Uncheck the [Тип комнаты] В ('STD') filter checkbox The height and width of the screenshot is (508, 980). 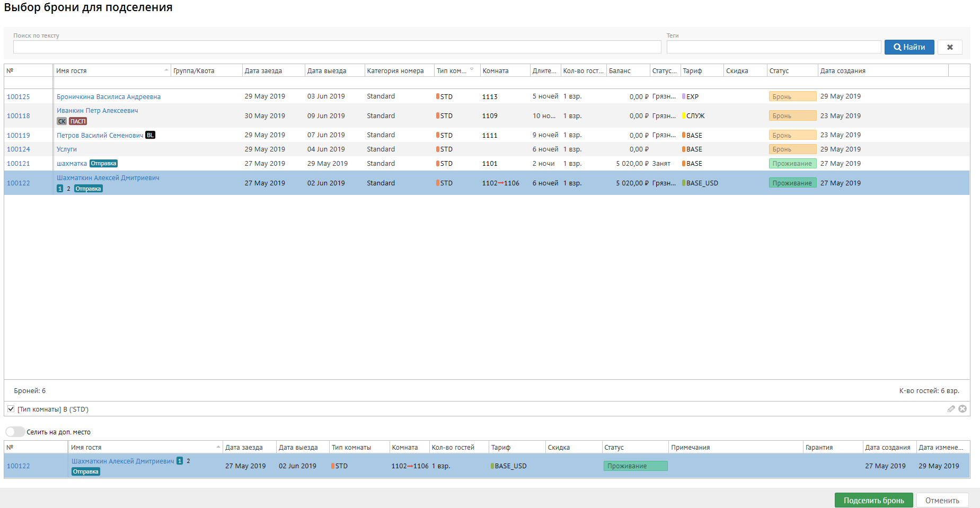(x=11, y=409)
